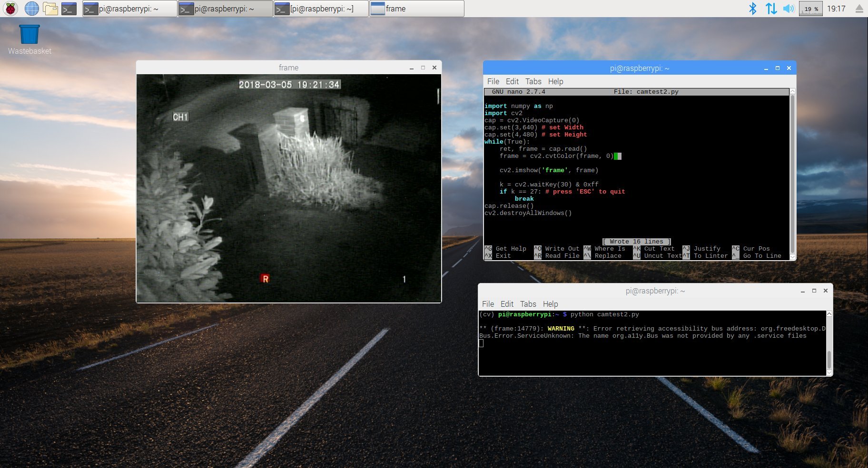
Task: Open the network up/down arrows icon
Action: [771, 9]
